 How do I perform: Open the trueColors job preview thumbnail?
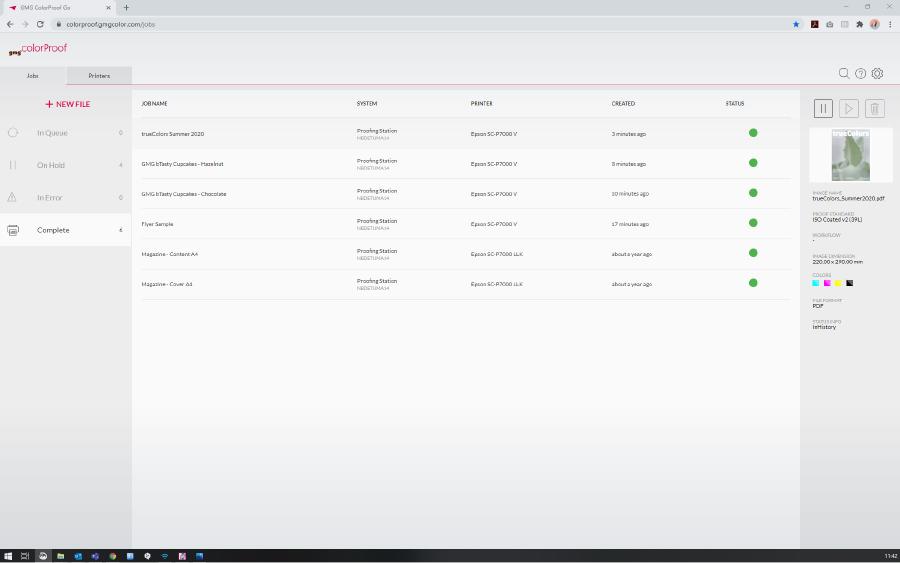pos(851,155)
